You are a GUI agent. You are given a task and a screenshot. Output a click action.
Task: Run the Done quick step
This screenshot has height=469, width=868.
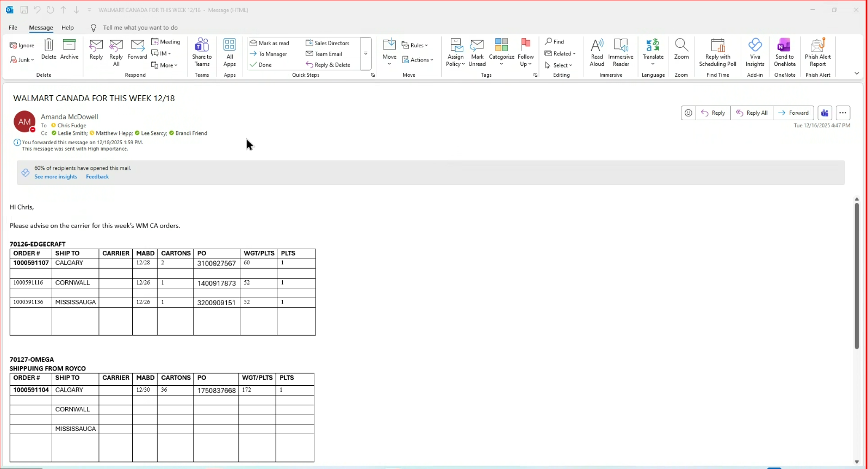coord(261,65)
